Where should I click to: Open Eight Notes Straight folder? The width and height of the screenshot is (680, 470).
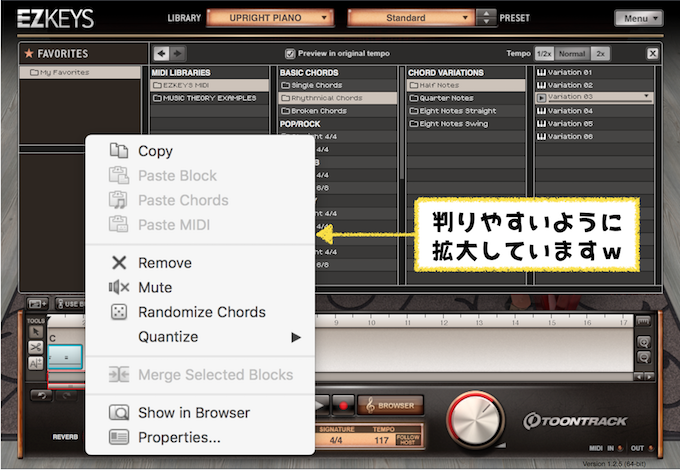coord(466,111)
